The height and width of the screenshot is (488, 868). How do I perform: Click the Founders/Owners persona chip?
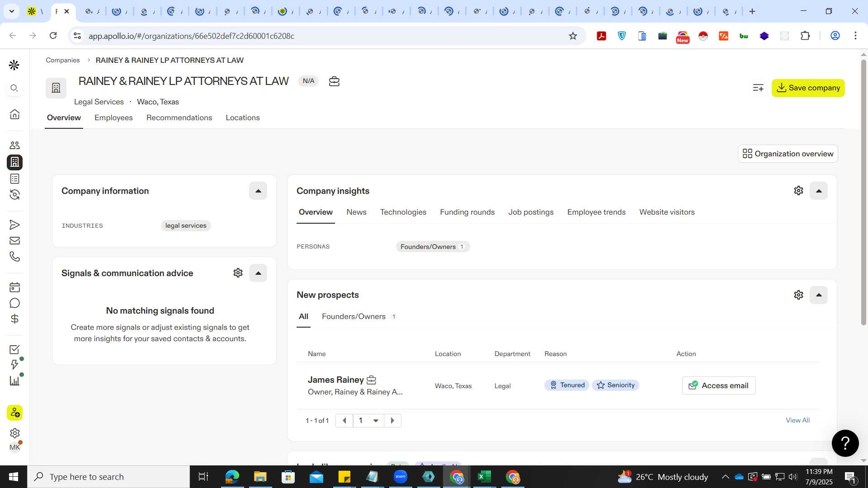coord(433,247)
